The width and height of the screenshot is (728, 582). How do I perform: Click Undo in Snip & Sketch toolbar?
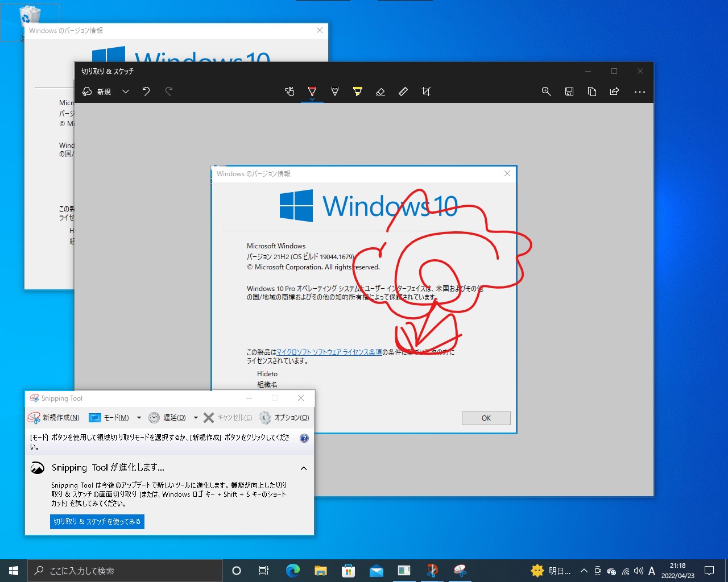point(146,91)
